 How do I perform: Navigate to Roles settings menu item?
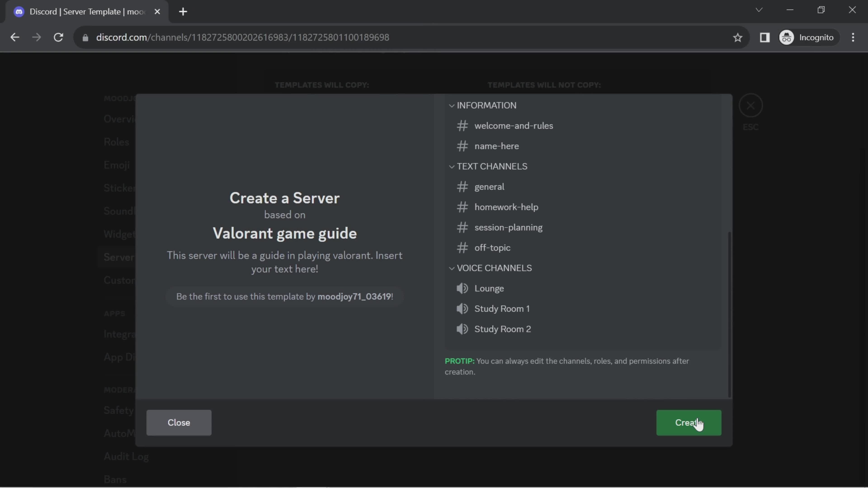pyautogui.click(x=116, y=142)
